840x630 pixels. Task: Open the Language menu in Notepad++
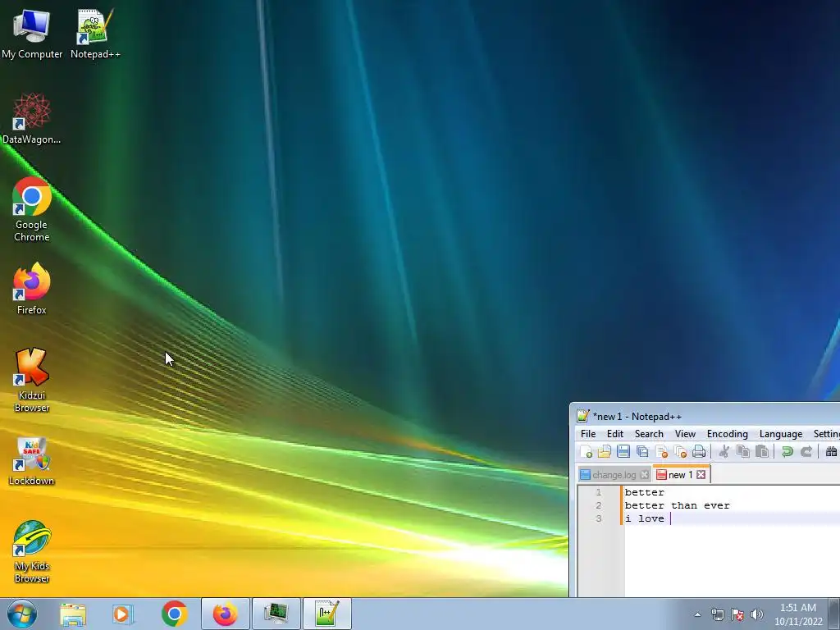click(x=781, y=434)
